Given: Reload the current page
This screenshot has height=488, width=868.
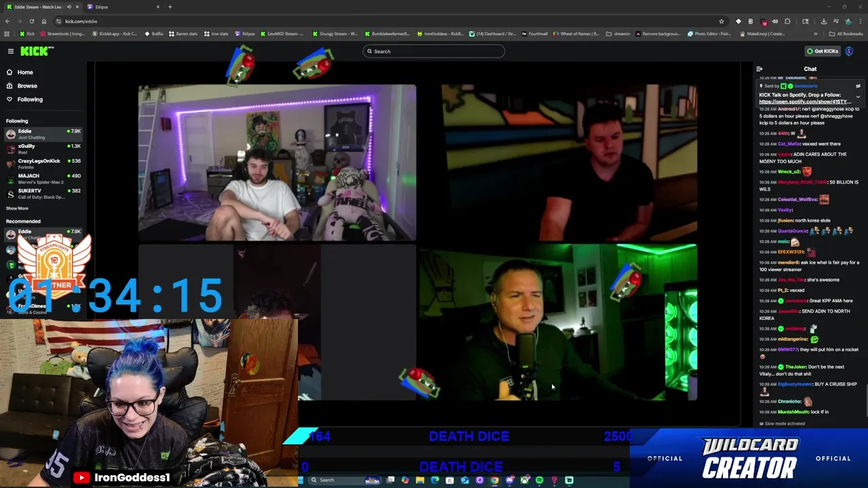Looking at the screenshot, I should pyautogui.click(x=32, y=21).
